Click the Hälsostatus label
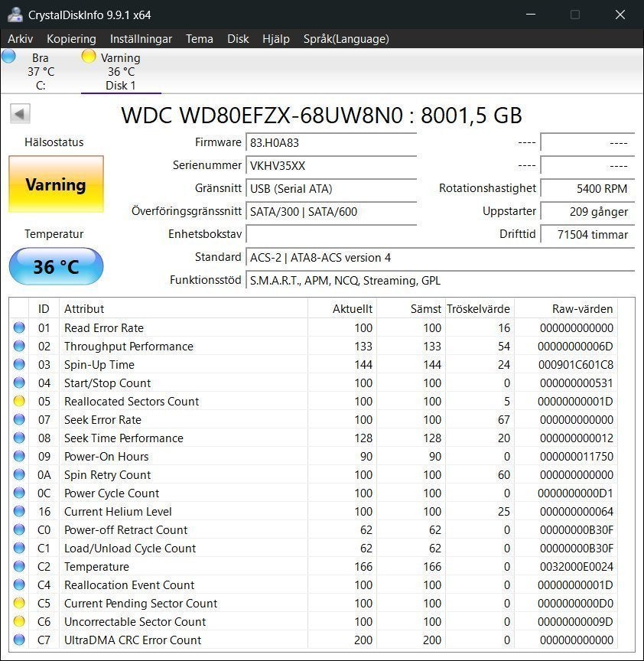Viewport: 644px width, 661px height. (54, 142)
